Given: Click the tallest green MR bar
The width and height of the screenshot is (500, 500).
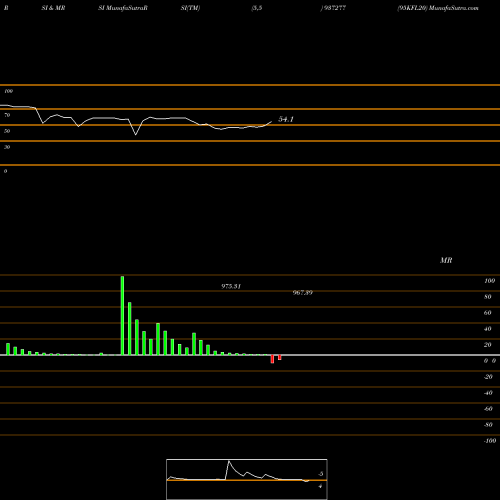Looking at the screenshot, I should (122, 315).
